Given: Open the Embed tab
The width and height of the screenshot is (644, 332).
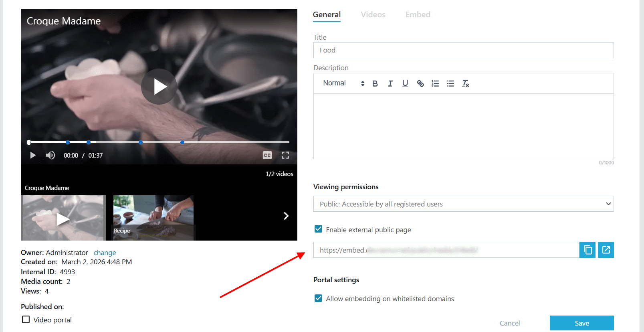Looking at the screenshot, I should (x=418, y=15).
